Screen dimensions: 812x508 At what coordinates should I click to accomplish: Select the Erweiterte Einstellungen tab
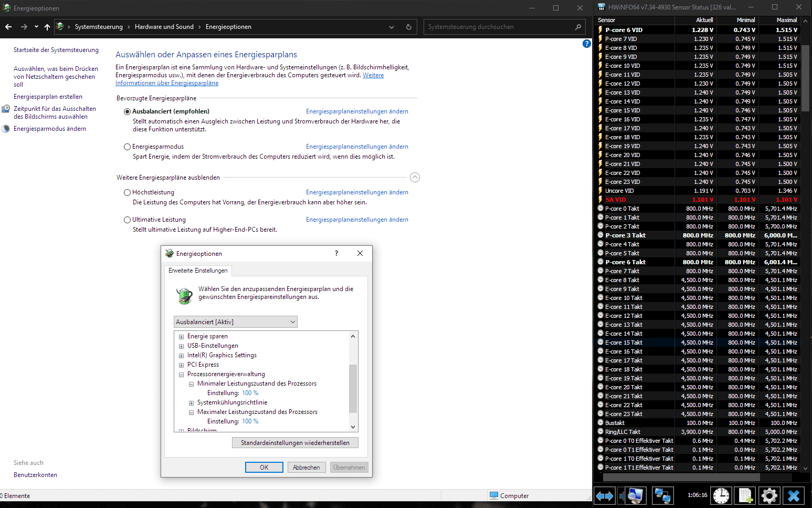(198, 271)
